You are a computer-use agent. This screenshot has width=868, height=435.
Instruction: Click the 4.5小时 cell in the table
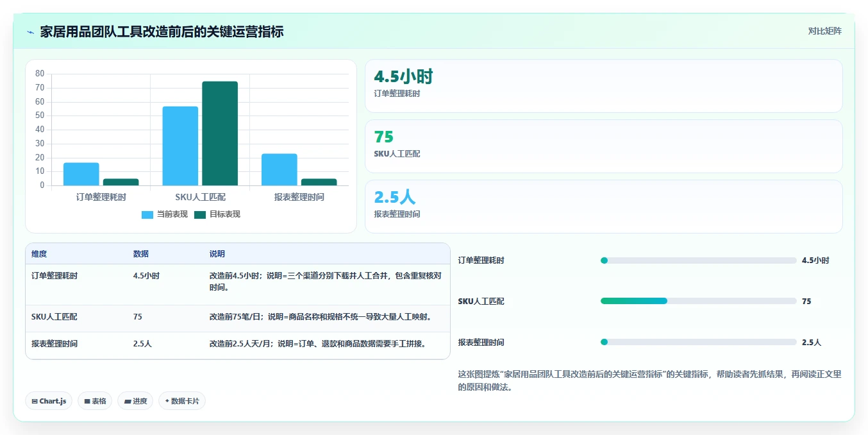[147, 276]
